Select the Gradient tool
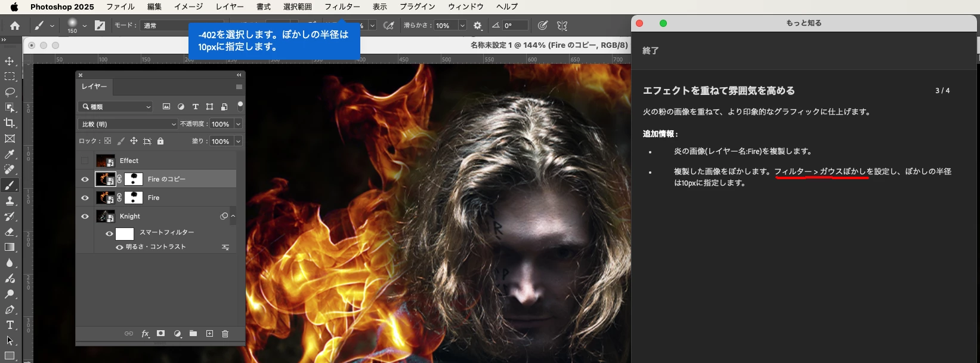This screenshot has width=980, height=363. click(10, 247)
